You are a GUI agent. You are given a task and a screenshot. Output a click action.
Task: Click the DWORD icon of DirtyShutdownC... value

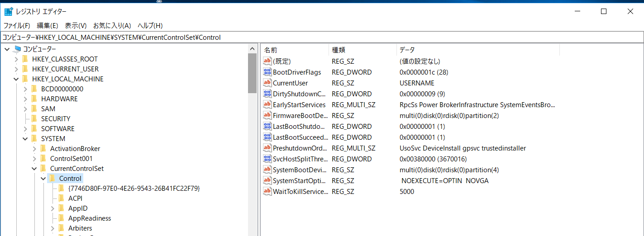[267, 94]
